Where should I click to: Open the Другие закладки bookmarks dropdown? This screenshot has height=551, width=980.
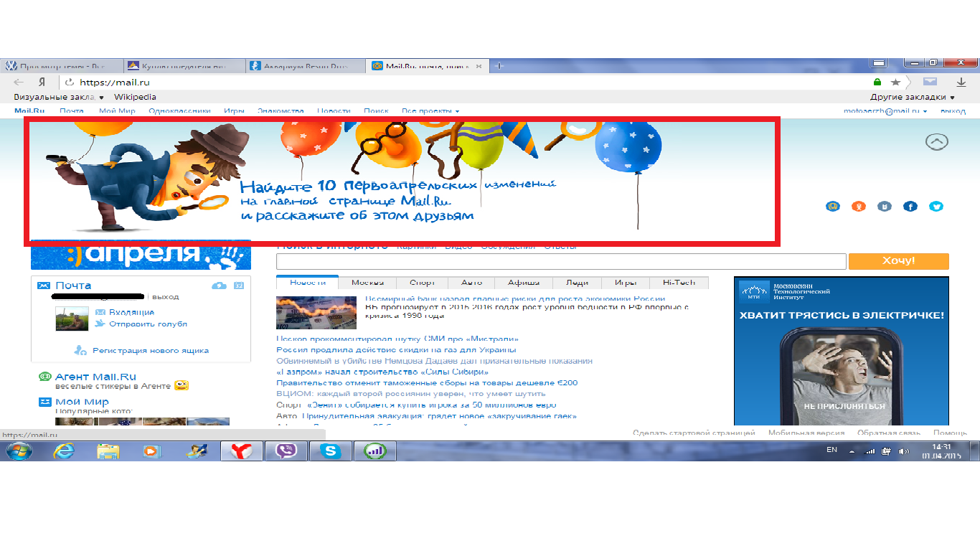pos(913,97)
